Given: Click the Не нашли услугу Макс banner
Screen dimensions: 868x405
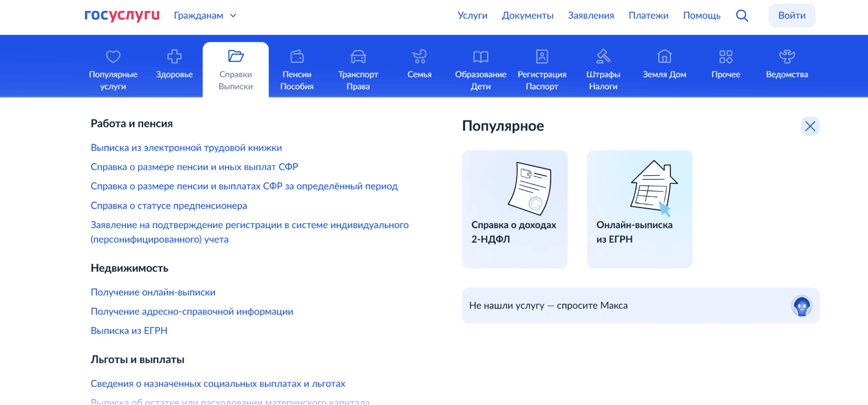Looking at the screenshot, I should pyautogui.click(x=641, y=305).
